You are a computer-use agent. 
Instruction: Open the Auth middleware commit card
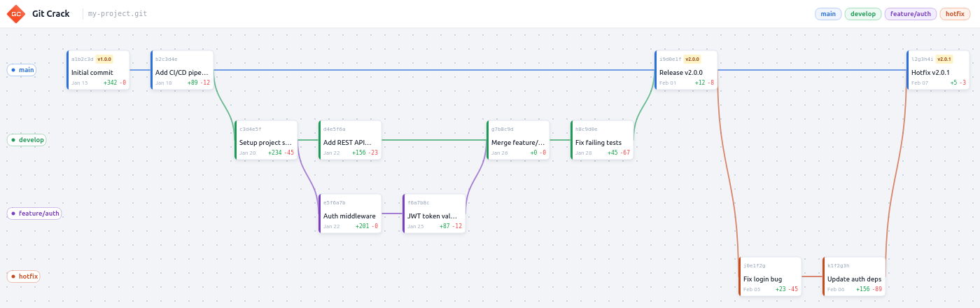[x=350, y=213]
